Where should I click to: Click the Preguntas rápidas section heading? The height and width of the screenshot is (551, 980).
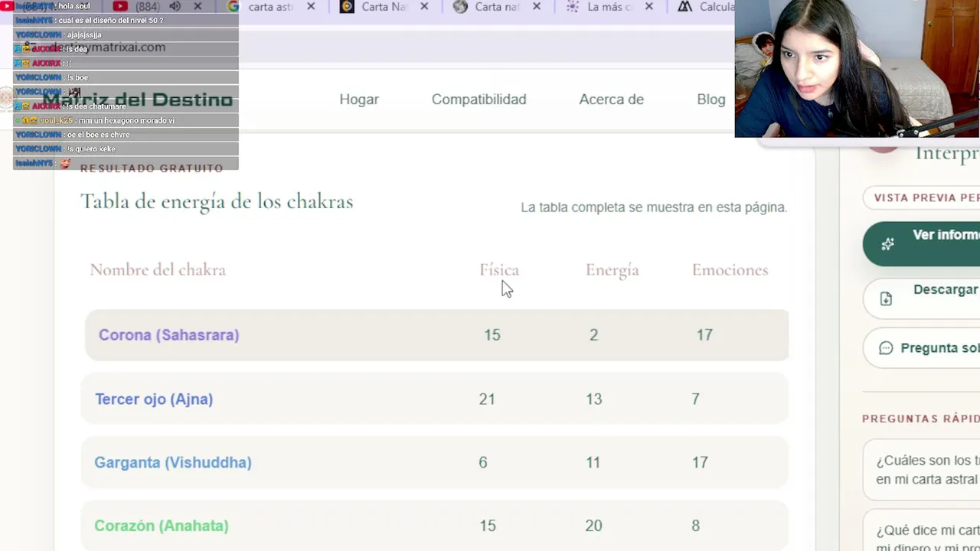921,419
